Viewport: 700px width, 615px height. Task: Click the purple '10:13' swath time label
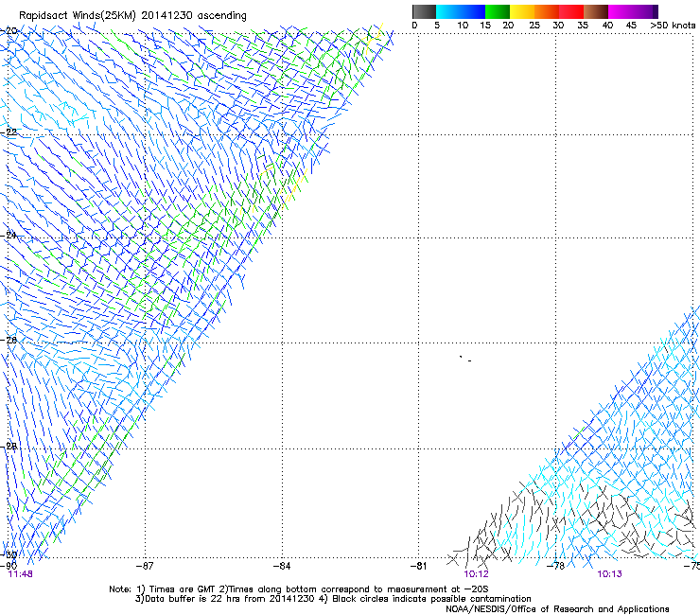(x=609, y=574)
